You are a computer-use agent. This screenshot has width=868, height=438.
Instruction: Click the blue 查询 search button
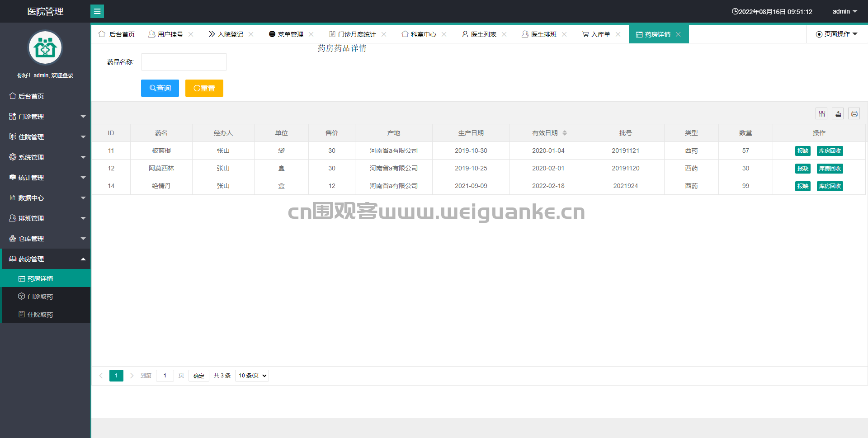160,88
